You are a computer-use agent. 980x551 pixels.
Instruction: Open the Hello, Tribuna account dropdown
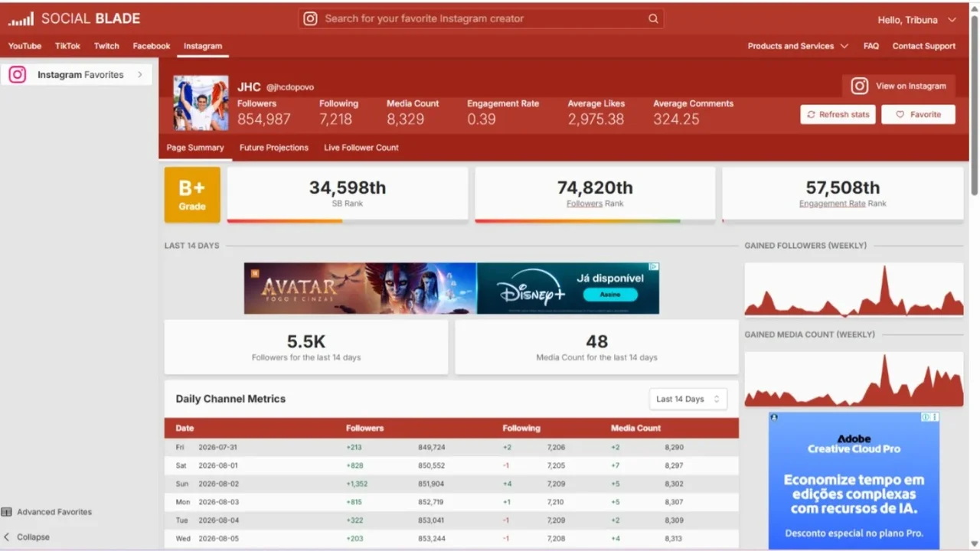pos(917,19)
